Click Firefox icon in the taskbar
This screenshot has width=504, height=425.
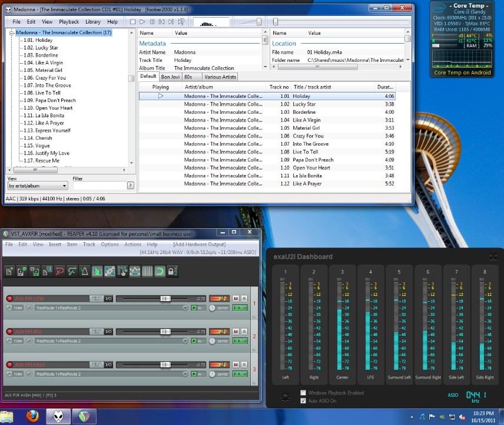click(32, 416)
